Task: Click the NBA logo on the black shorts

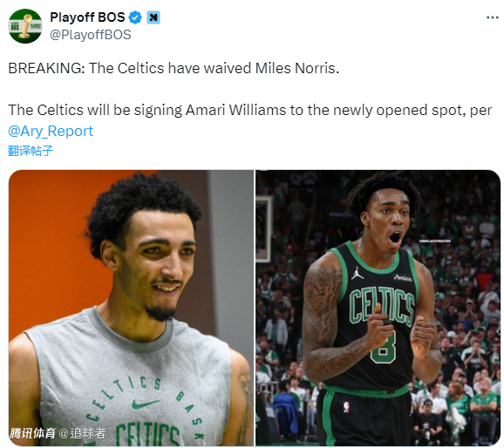Action: 346,407
